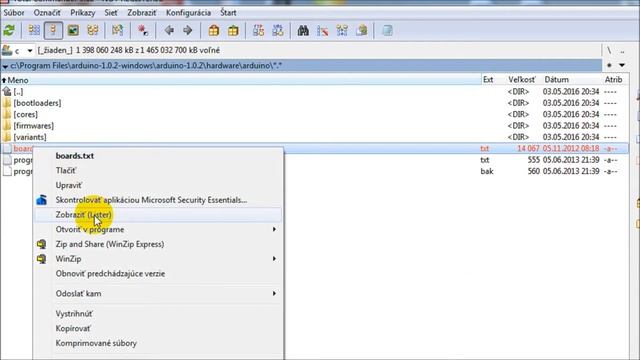The image size is (640, 360).
Task: Click the unpack files box icon
Action: click(x=233, y=30)
